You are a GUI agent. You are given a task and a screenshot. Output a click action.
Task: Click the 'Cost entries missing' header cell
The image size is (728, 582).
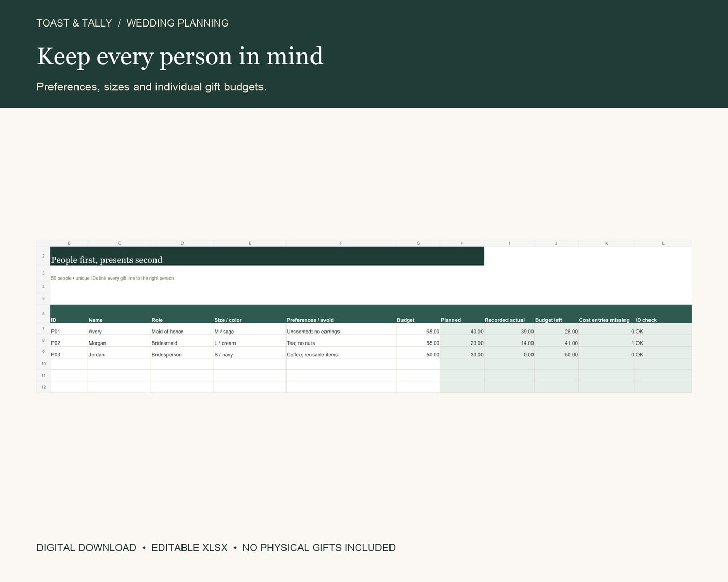607,314
